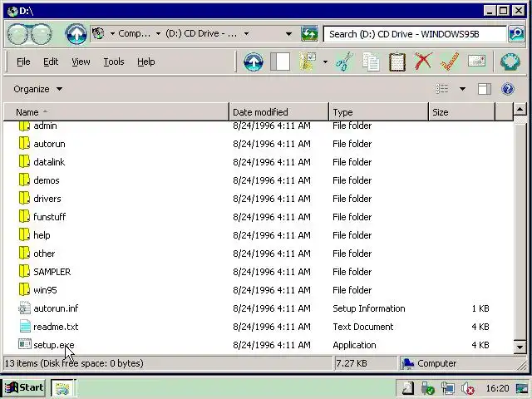Click the green Refresh button

click(x=309, y=34)
